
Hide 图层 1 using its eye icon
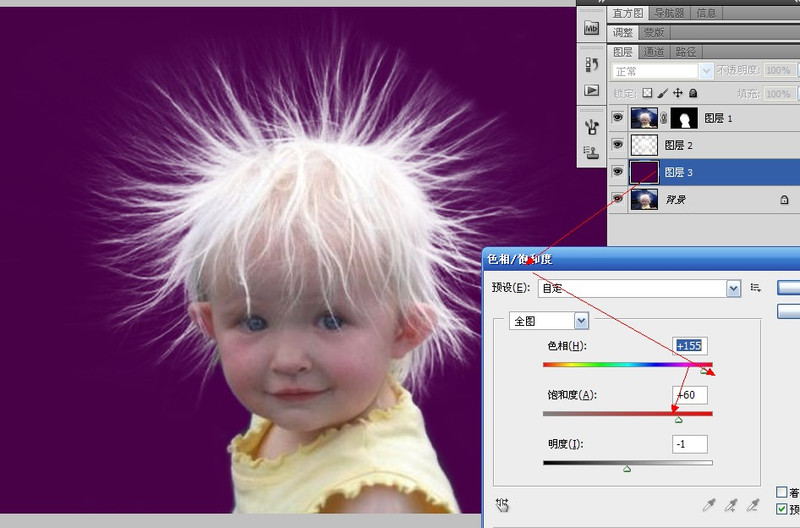click(x=618, y=118)
